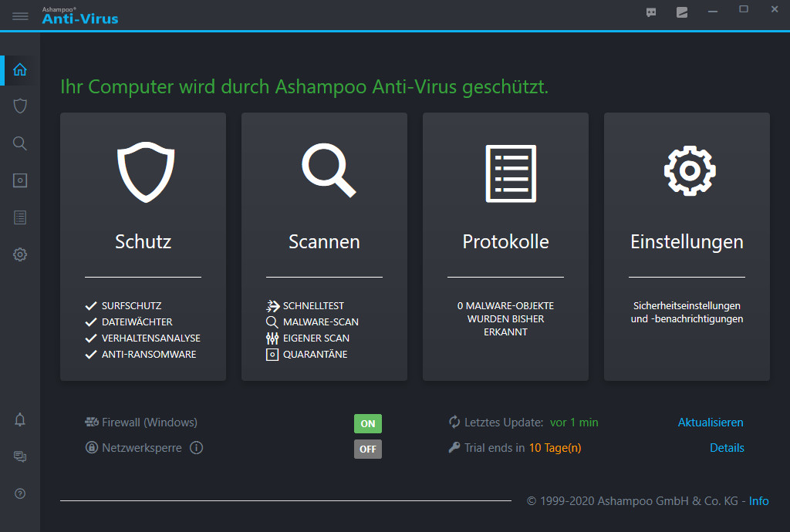Screen dimensions: 790x532
Task: Open the Schutz card title
Action: [143, 241]
